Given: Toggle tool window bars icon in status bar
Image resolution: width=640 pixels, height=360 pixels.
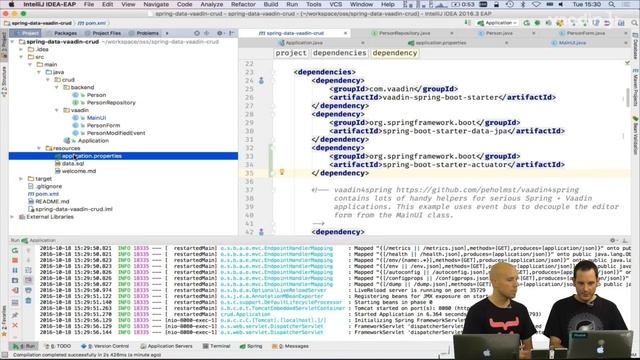Looking at the screenshot, I should coord(4,355).
